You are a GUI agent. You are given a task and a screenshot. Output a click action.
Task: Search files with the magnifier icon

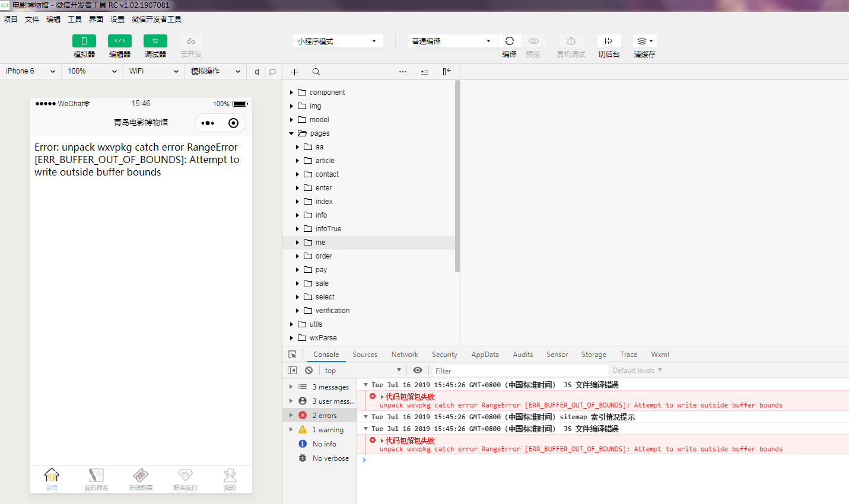316,72
